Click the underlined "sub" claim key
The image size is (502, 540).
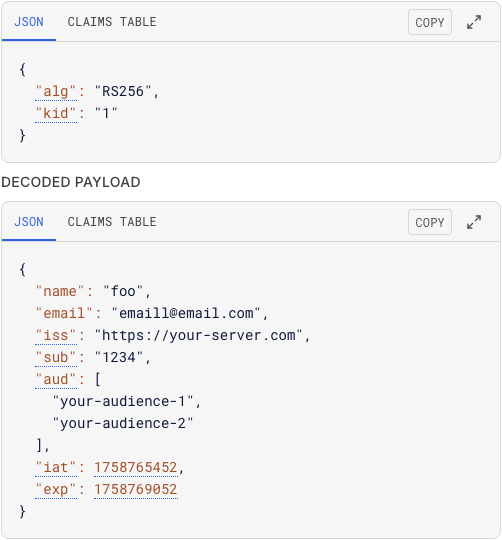[x=56, y=357]
